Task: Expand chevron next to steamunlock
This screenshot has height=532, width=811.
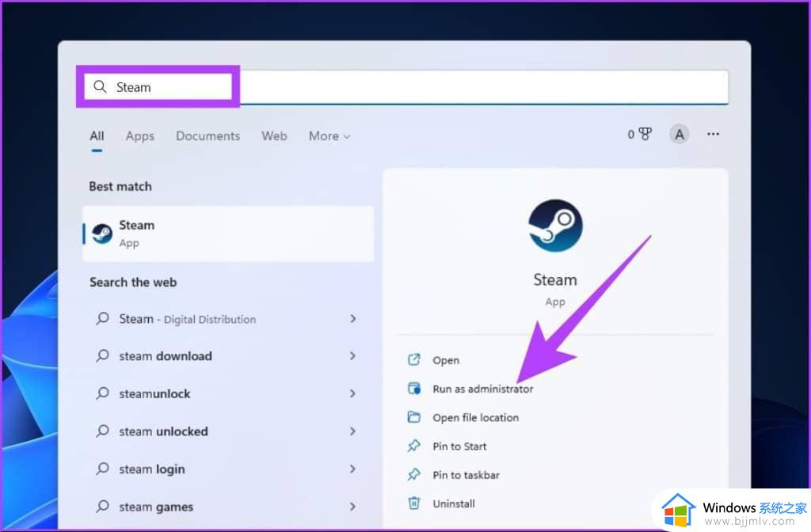Action: 352,393
